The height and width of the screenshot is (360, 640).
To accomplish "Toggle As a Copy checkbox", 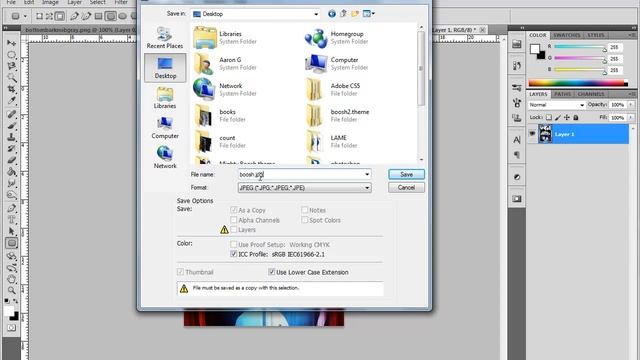I will (x=233, y=210).
